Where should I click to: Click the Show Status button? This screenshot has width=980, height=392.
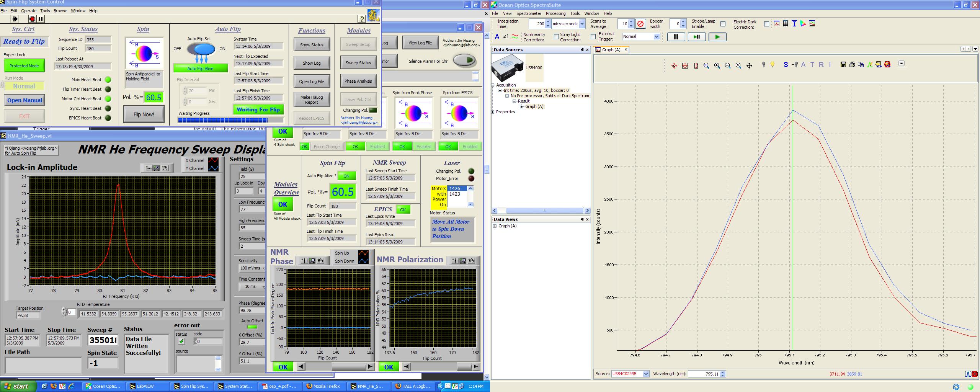[312, 45]
